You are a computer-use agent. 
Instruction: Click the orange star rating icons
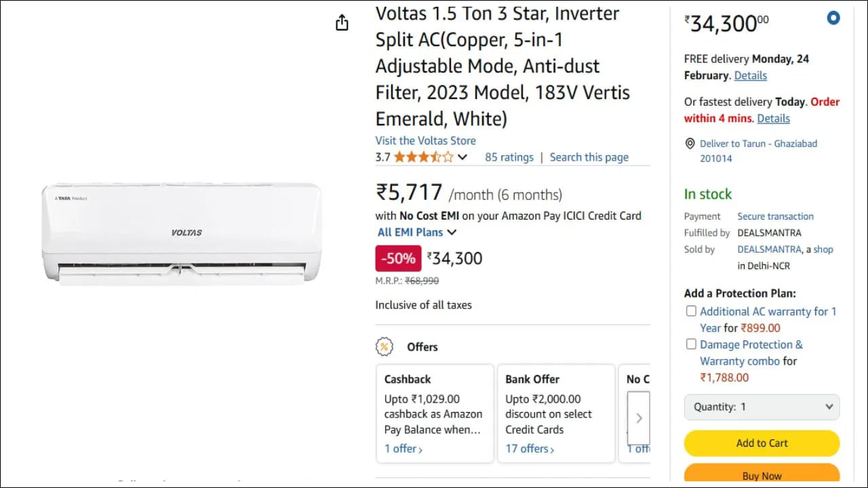(425, 157)
